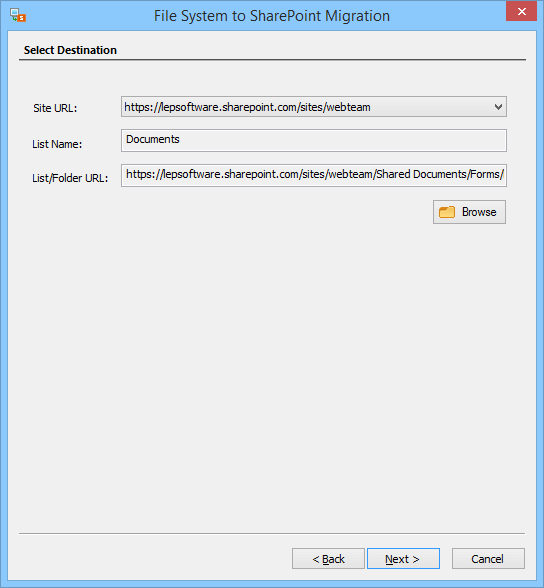Go to previous step with Back button
544x588 pixels.
[x=328, y=559]
